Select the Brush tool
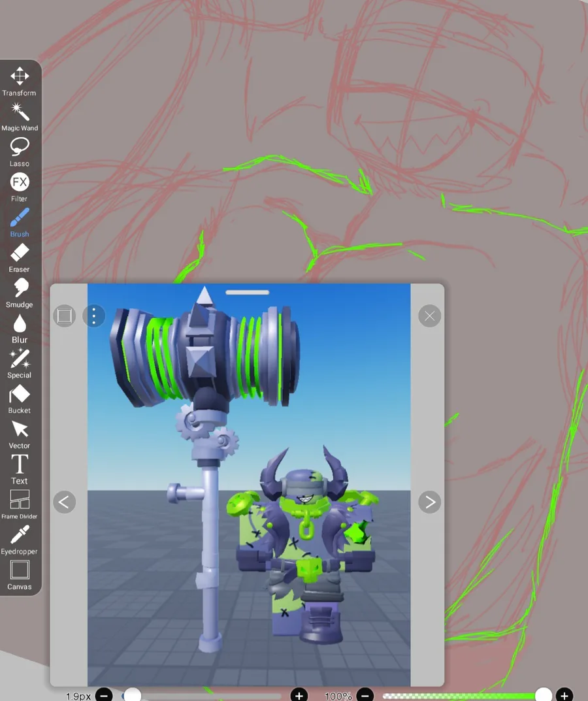The image size is (588, 701). pyautogui.click(x=19, y=223)
